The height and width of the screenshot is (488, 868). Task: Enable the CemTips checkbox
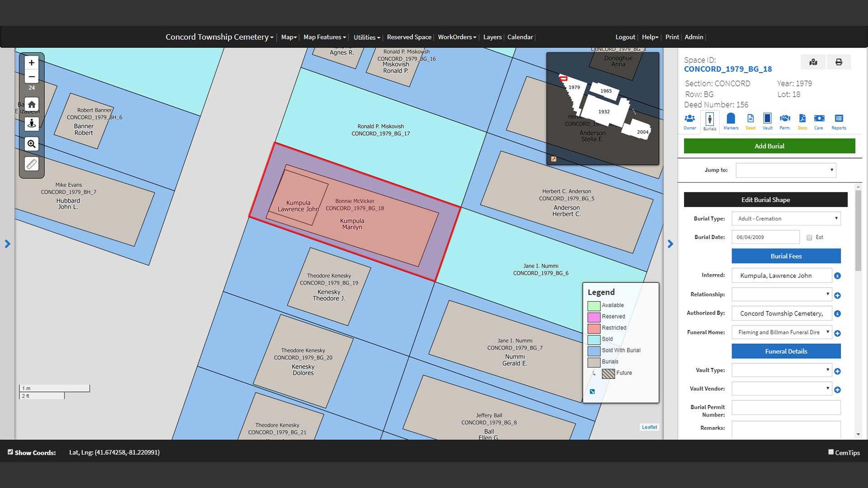831,452
